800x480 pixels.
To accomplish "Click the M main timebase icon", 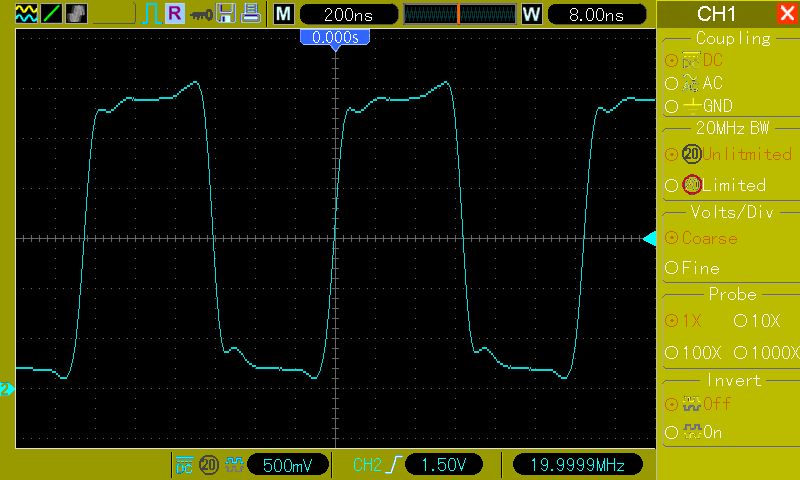I will tap(284, 14).
